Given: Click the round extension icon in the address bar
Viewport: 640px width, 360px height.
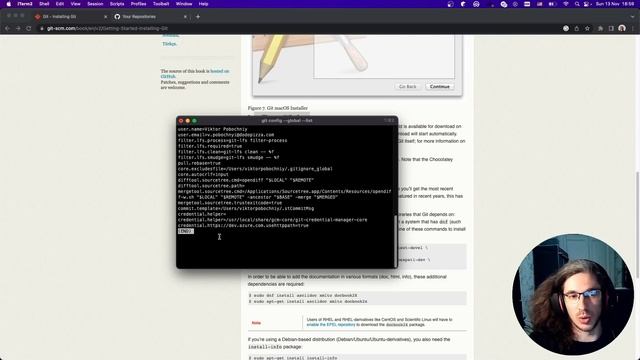Looking at the screenshot, I should coord(566,29).
